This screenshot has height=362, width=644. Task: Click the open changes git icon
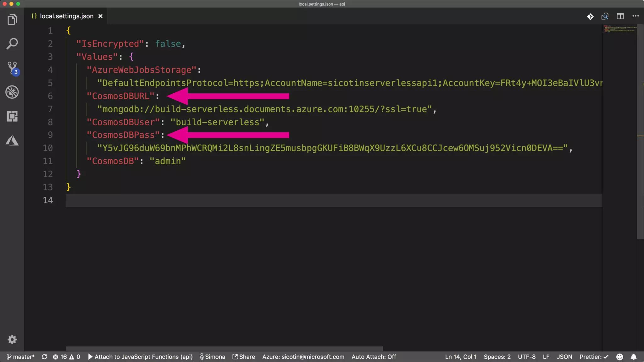(590, 16)
